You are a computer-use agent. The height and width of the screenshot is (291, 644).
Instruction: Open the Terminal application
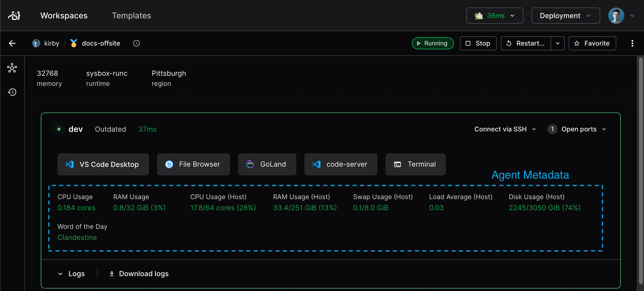[x=415, y=164]
